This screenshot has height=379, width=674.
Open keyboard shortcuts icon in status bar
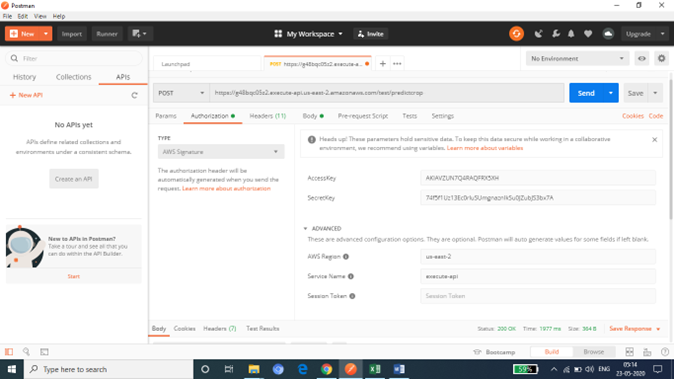647,351
